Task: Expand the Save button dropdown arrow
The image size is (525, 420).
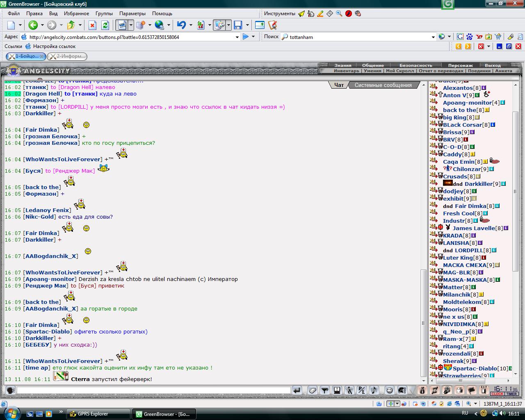Action: tap(247, 25)
